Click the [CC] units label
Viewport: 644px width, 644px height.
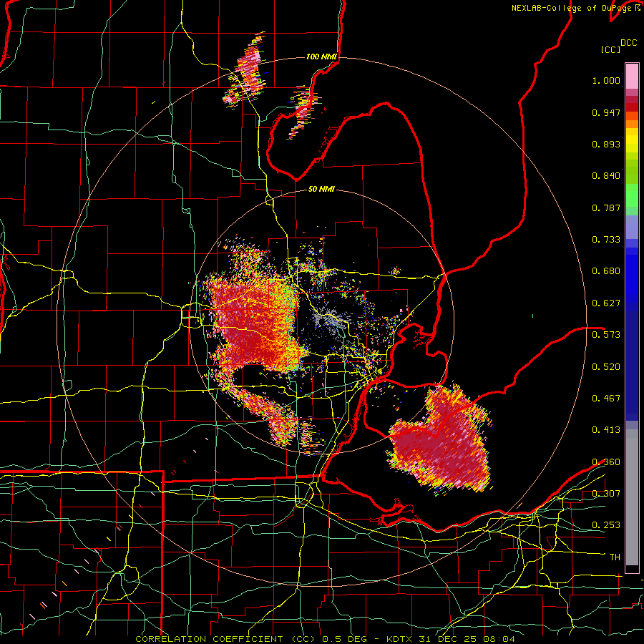click(610, 49)
